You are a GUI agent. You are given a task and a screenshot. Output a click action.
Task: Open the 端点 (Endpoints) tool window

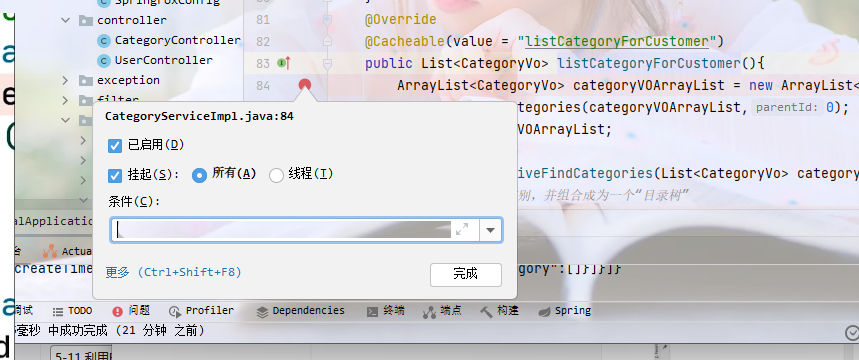tap(443, 311)
